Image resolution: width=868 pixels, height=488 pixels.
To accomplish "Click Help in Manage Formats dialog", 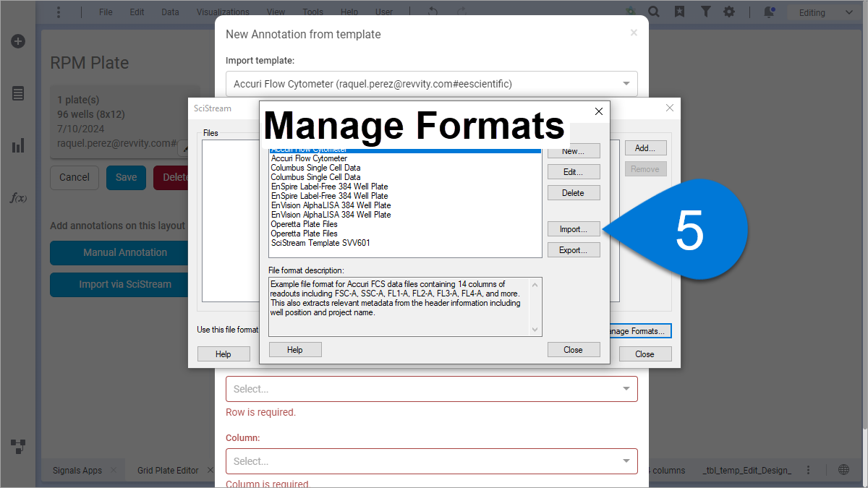I will [x=295, y=350].
